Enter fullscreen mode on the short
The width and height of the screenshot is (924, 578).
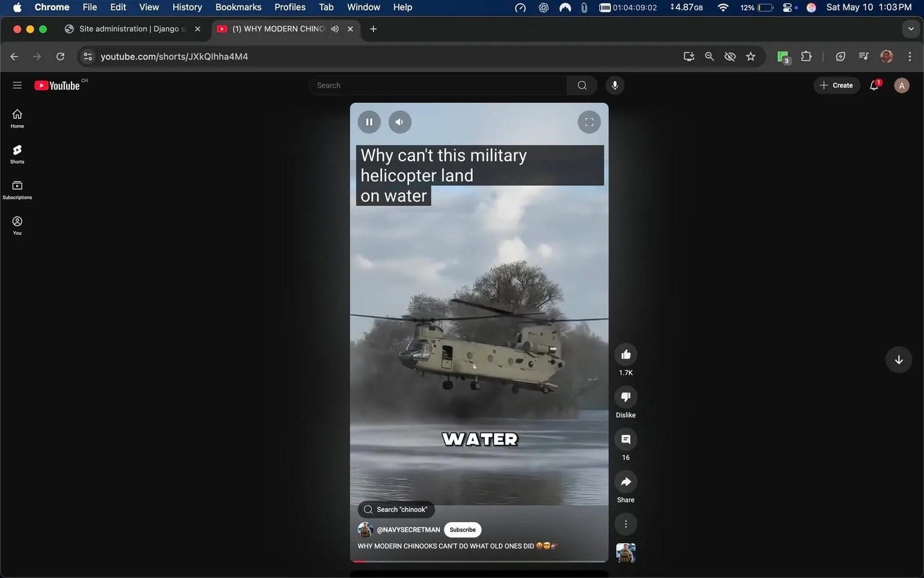point(588,122)
